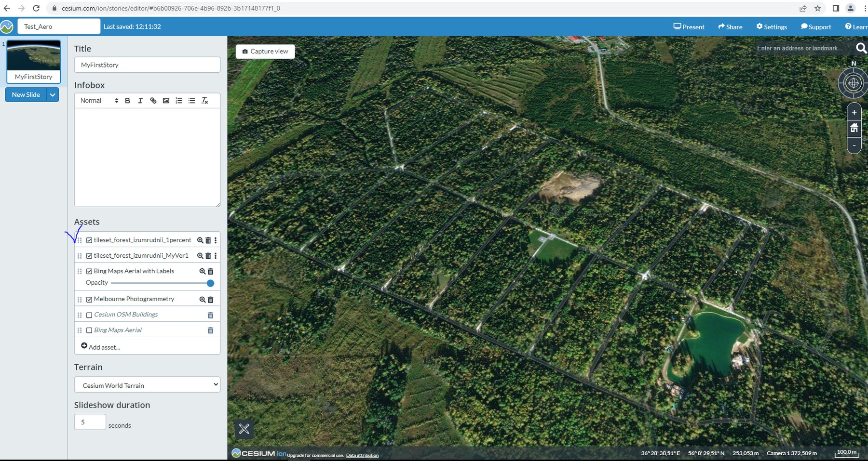Delete the Melbourne Photogrammetry asset
The width and height of the screenshot is (868, 461).
click(210, 300)
